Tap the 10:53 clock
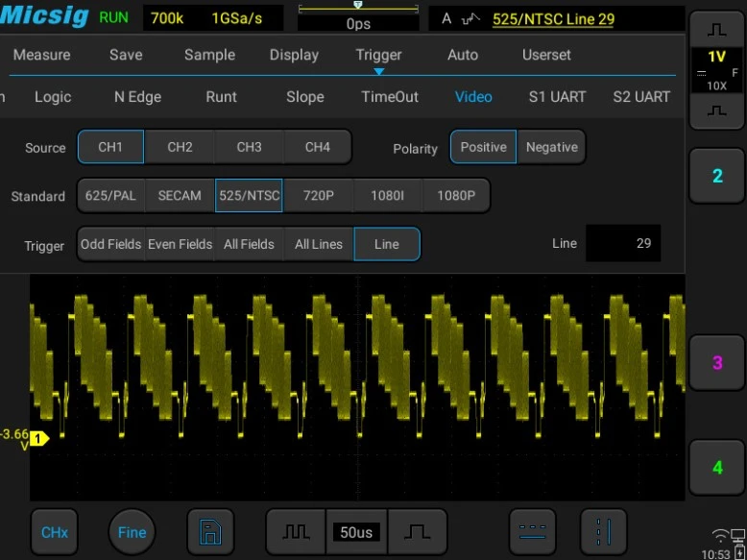This screenshot has width=747, height=560. pos(715,554)
